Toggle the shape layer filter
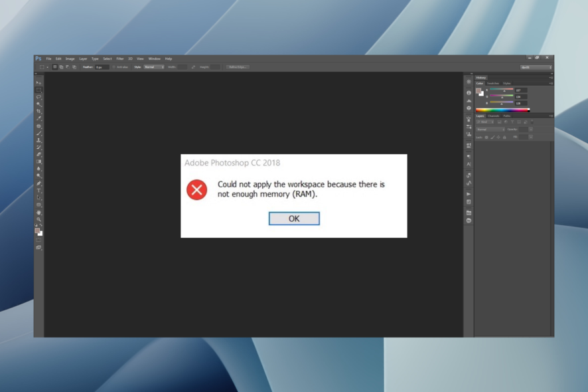588x392 pixels. 519,122
